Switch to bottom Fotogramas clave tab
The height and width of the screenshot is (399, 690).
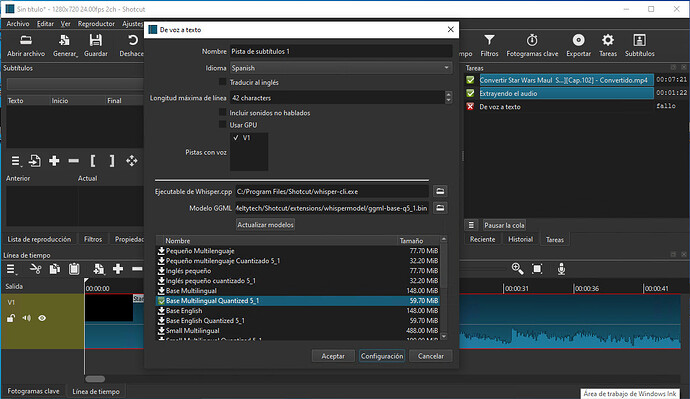33,391
